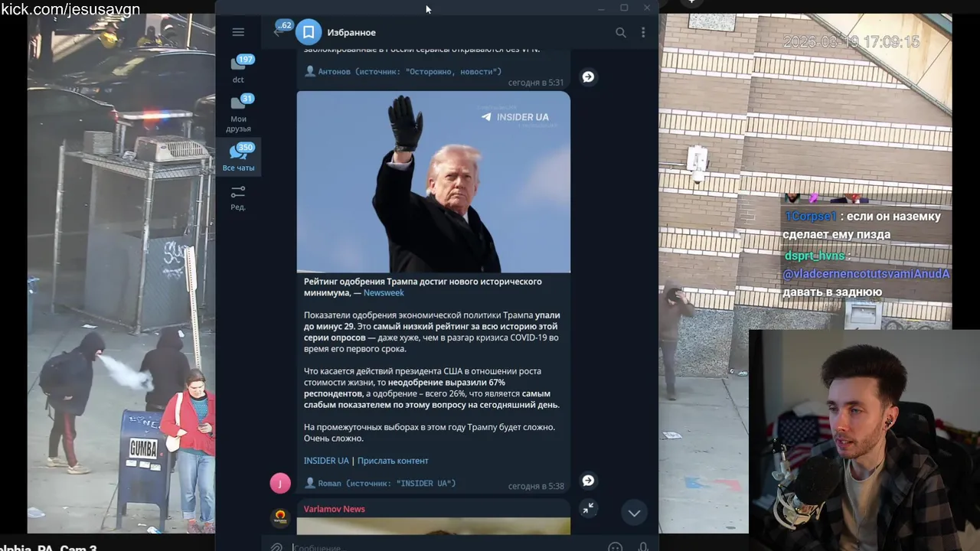The image size is (980, 551).
Task: Click username 1Corpse1 in stream chat
Action: click(810, 217)
